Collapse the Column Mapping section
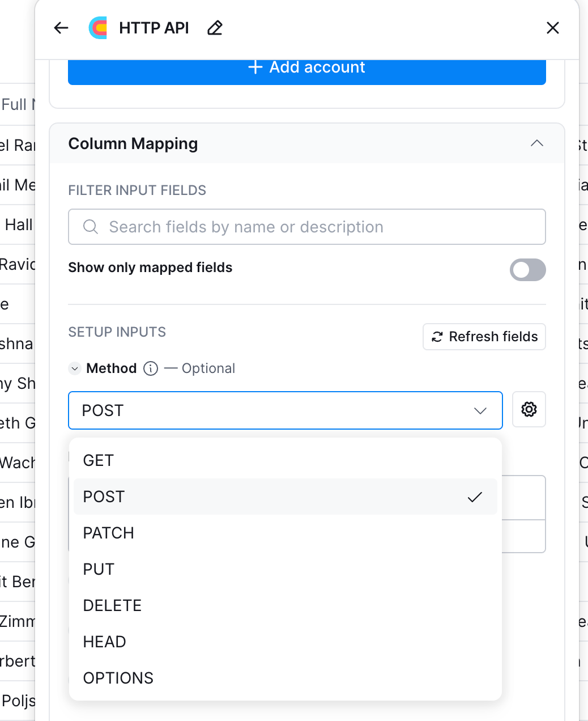Image resolution: width=588 pixels, height=721 pixels. (x=536, y=143)
